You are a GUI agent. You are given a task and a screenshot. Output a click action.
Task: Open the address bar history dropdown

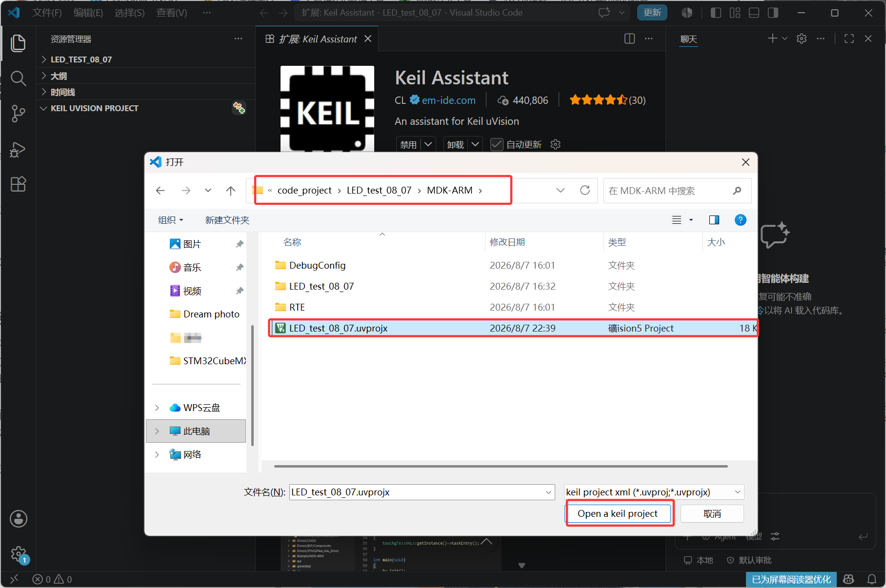pos(561,190)
